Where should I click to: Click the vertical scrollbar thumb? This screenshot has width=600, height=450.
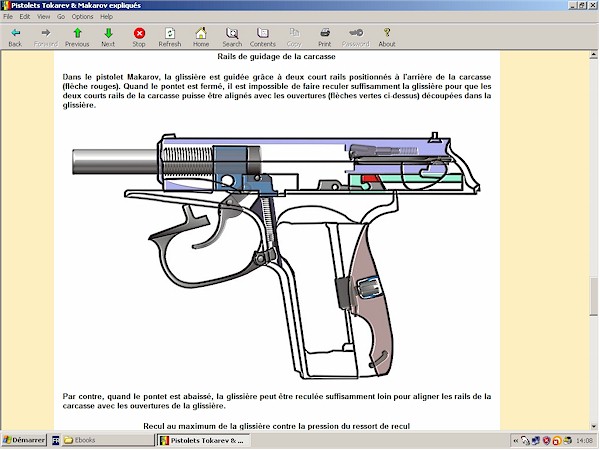[593, 297]
